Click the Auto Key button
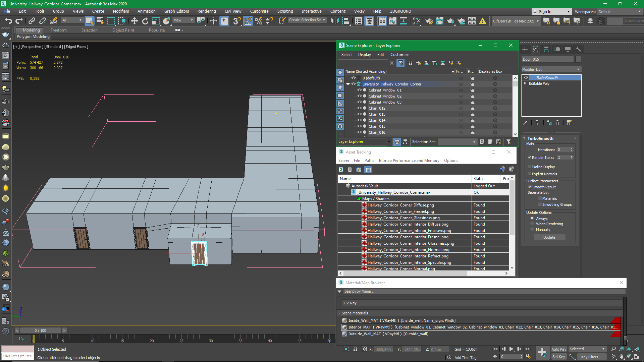The height and width of the screenshot is (362, 644). (x=559, y=349)
